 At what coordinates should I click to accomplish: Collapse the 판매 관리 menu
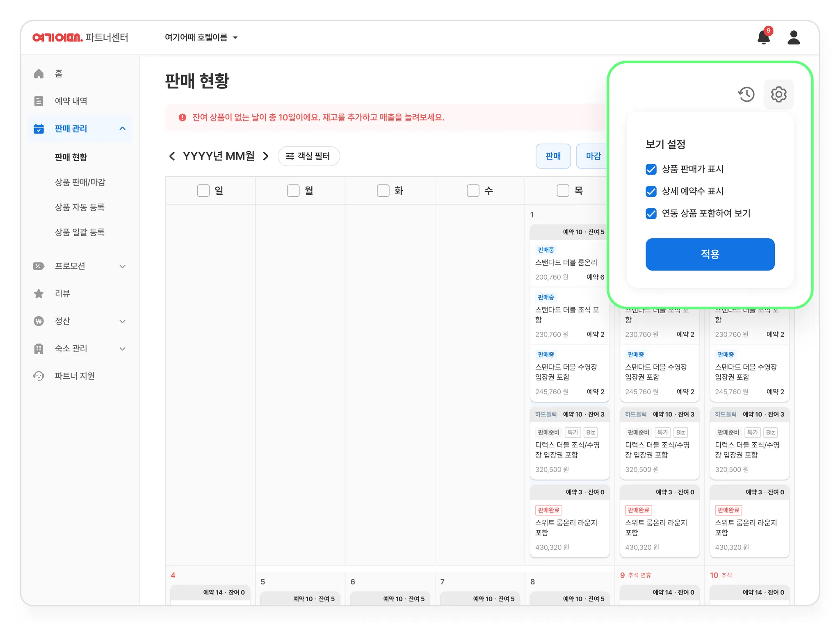click(122, 129)
